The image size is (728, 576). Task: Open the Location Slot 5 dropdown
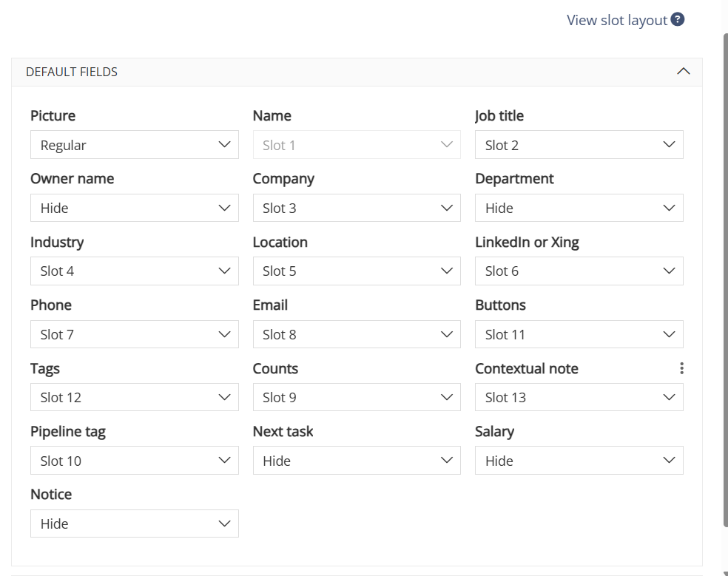click(357, 271)
